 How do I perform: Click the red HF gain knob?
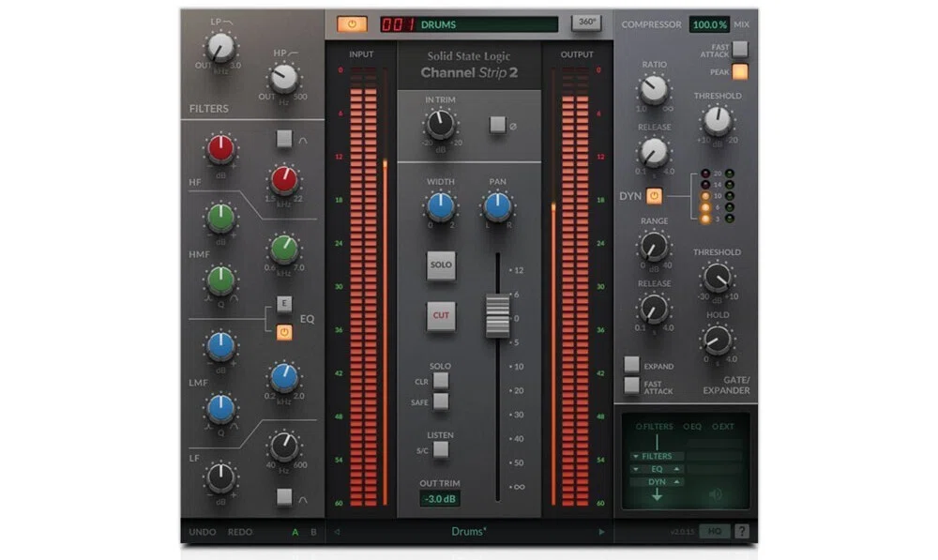[x=220, y=149]
